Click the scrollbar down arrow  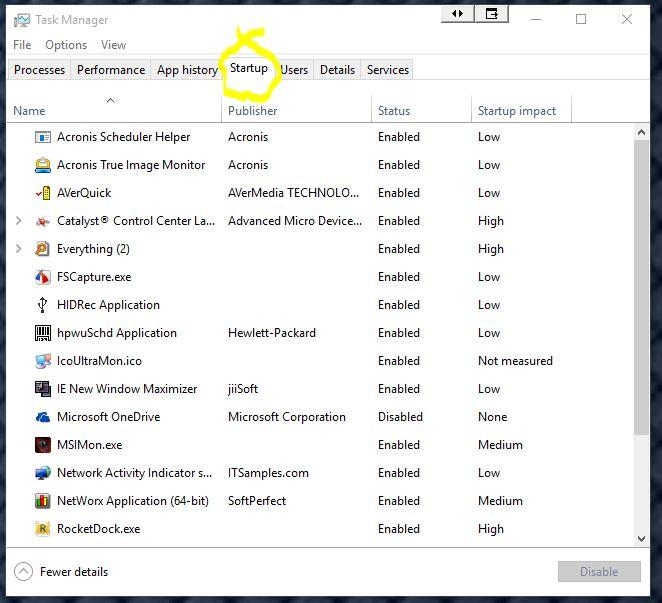641,539
